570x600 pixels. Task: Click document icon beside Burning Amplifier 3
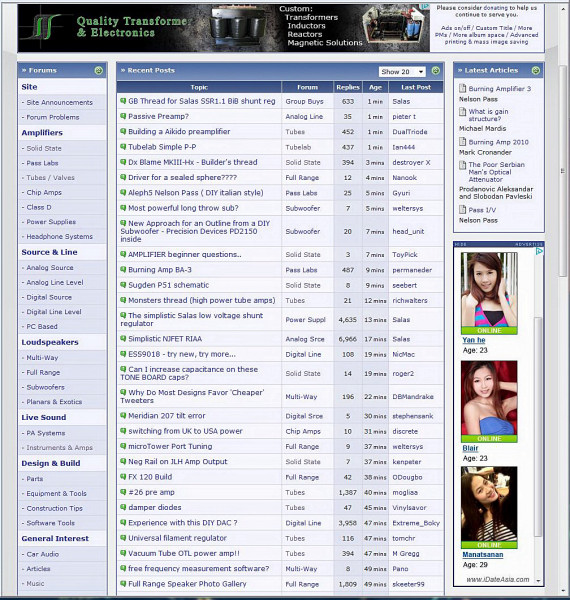click(x=463, y=88)
